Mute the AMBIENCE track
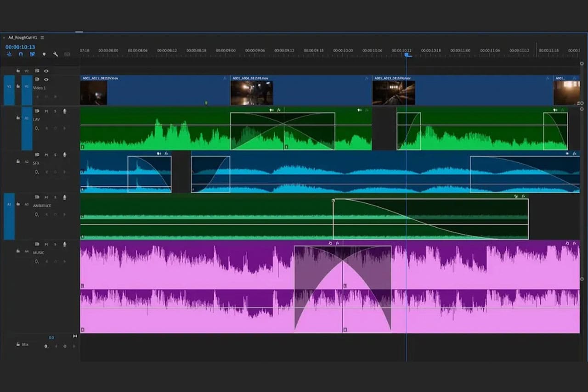This screenshot has height=392, width=588. (x=46, y=197)
